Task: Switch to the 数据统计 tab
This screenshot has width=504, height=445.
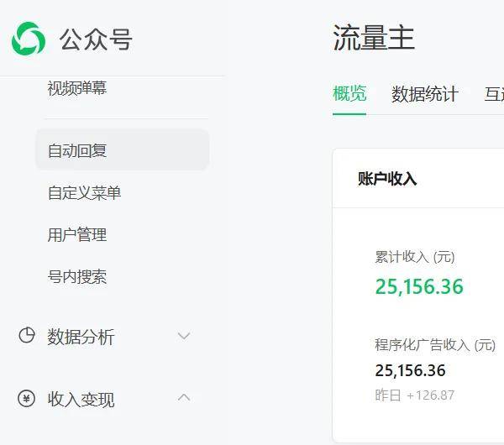Action: point(425,94)
